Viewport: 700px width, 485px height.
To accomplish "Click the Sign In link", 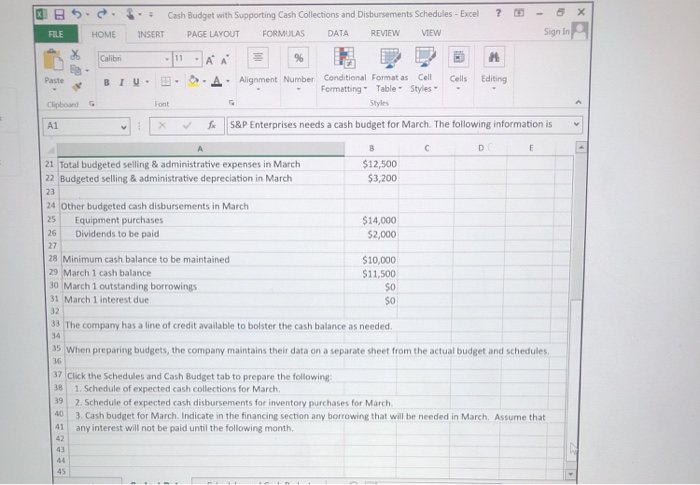I will tap(557, 31).
